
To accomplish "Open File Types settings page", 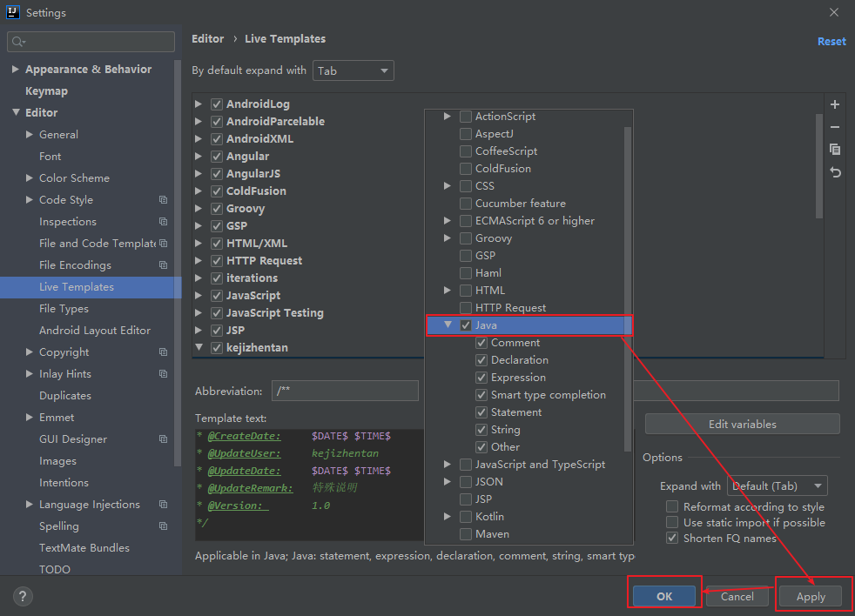I will pyautogui.click(x=64, y=309).
